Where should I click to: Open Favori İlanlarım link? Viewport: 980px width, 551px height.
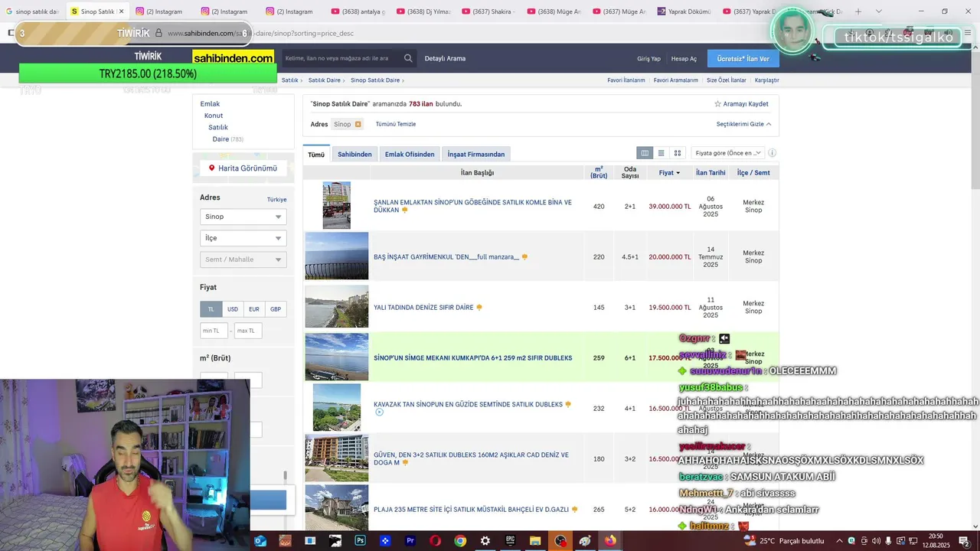(x=626, y=80)
